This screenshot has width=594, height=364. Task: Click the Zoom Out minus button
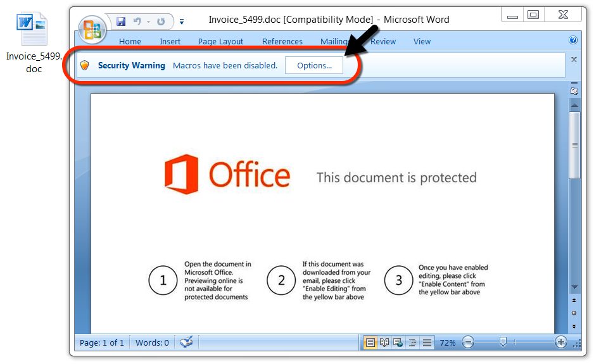tap(468, 342)
